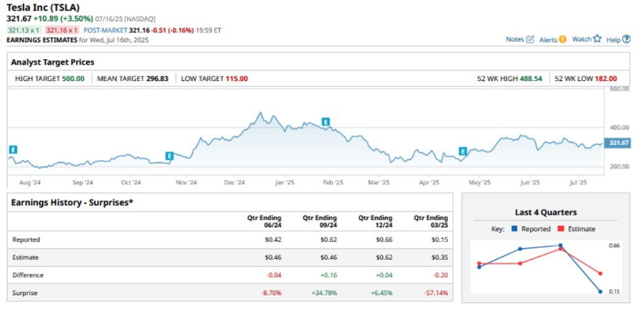
Task: Click the Difference value +0.16
Action: point(329,275)
